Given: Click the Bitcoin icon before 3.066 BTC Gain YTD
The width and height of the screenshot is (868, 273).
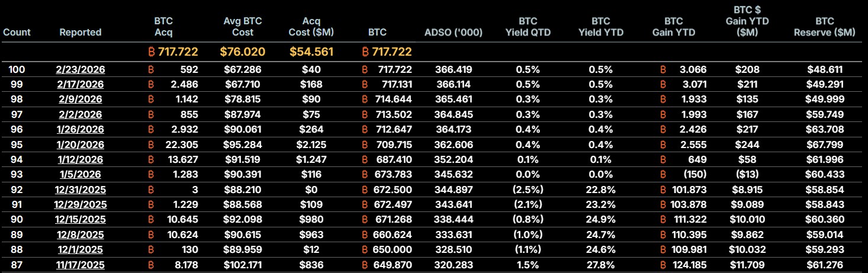Looking at the screenshot, I should 663,69.
